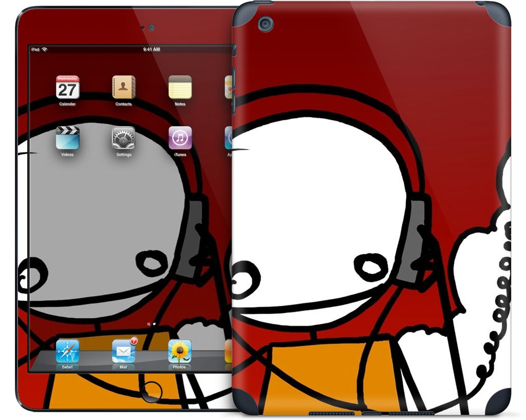Viewport: 526px width, 420px height.
Task: Open the Calendar app
Action: click(67, 87)
